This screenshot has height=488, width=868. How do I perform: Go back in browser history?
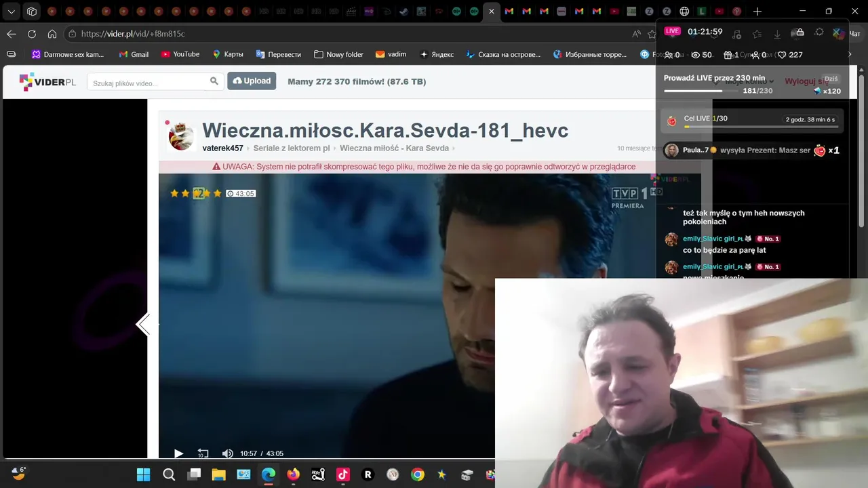point(12,34)
